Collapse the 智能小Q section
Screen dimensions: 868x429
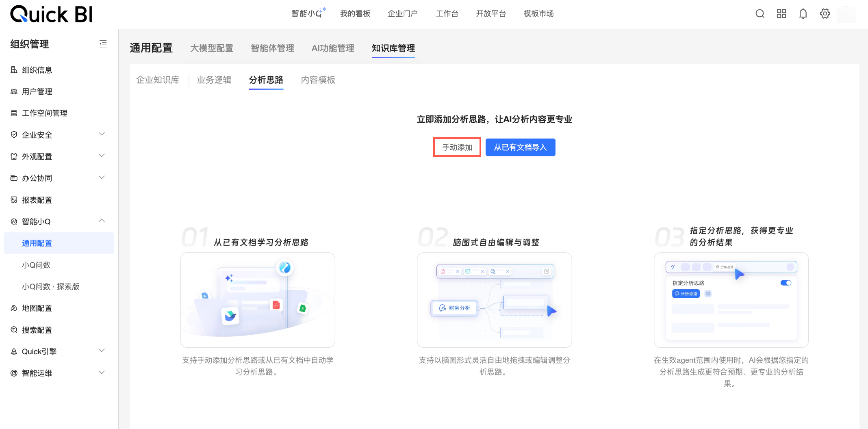pos(102,221)
